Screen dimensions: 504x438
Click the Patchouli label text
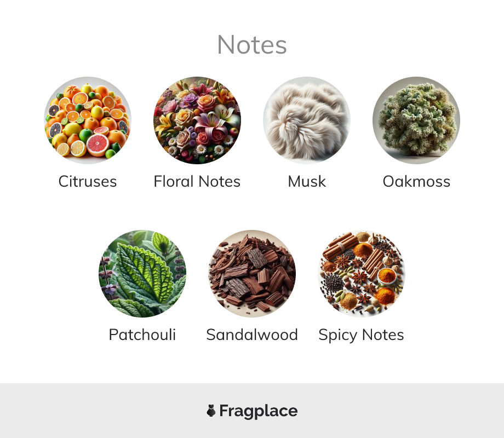pos(142,335)
